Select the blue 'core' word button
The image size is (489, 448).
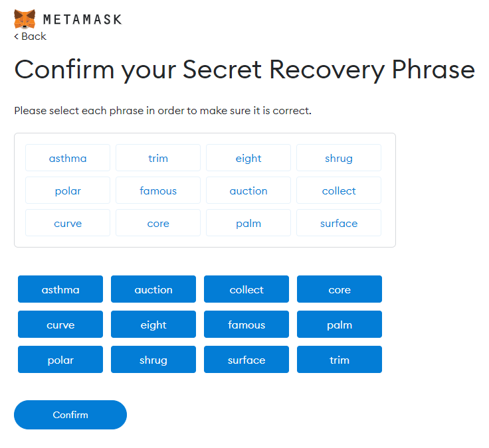pos(340,289)
